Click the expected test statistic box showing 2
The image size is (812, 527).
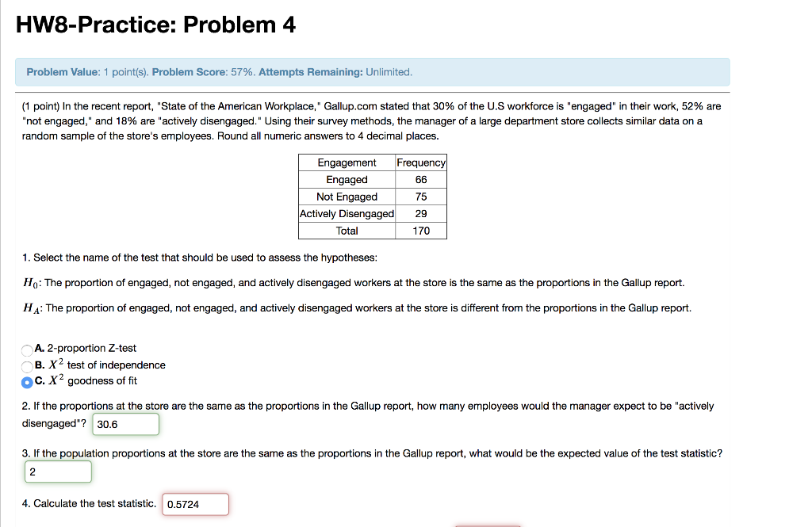tap(57, 472)
